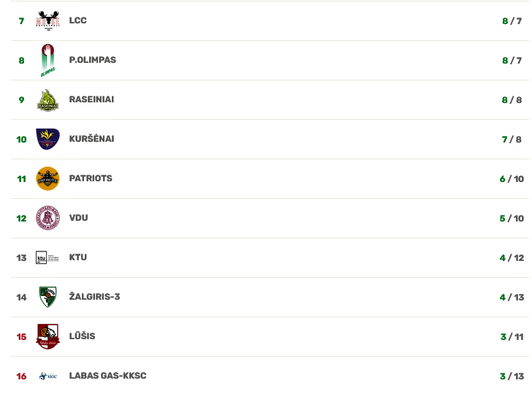Open the Žalgiris-3 green shield logo

47,297
